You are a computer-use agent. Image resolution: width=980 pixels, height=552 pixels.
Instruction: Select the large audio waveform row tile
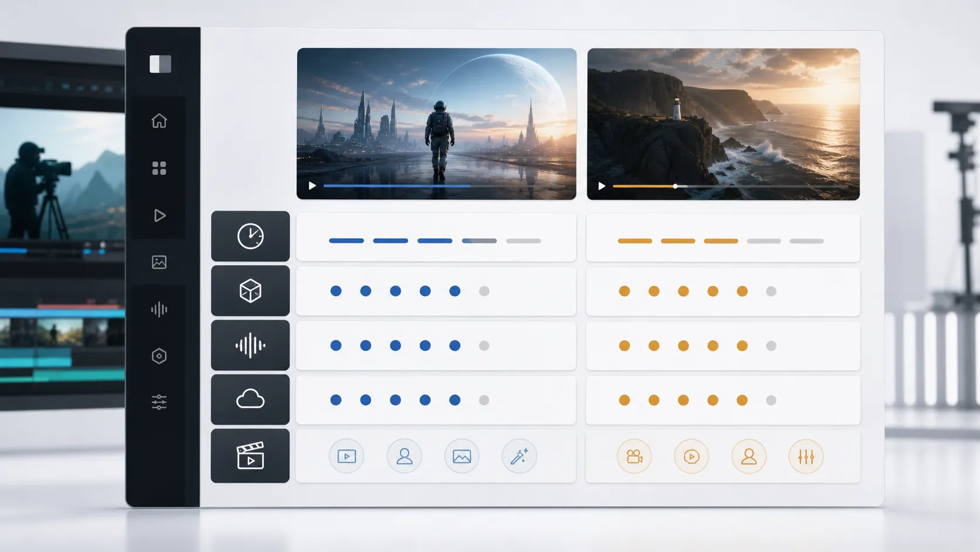coord(250,346)
